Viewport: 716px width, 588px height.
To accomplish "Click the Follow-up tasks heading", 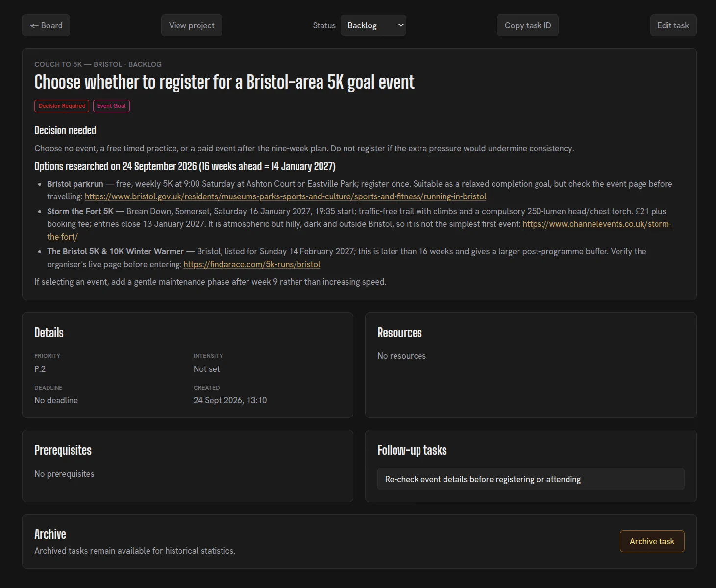I will pos(412,450).
